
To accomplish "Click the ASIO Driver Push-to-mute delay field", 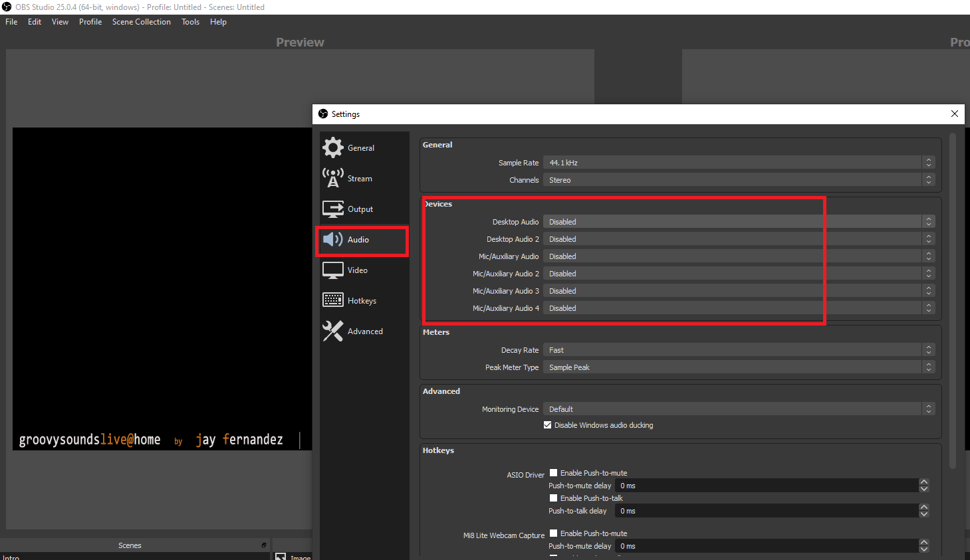I will tap(767, 486).
